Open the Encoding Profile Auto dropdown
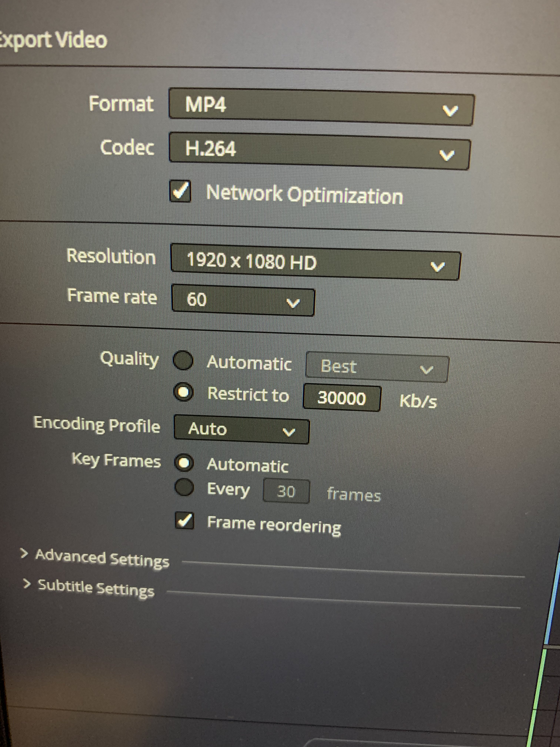560x747 pixels. (241, 430)
